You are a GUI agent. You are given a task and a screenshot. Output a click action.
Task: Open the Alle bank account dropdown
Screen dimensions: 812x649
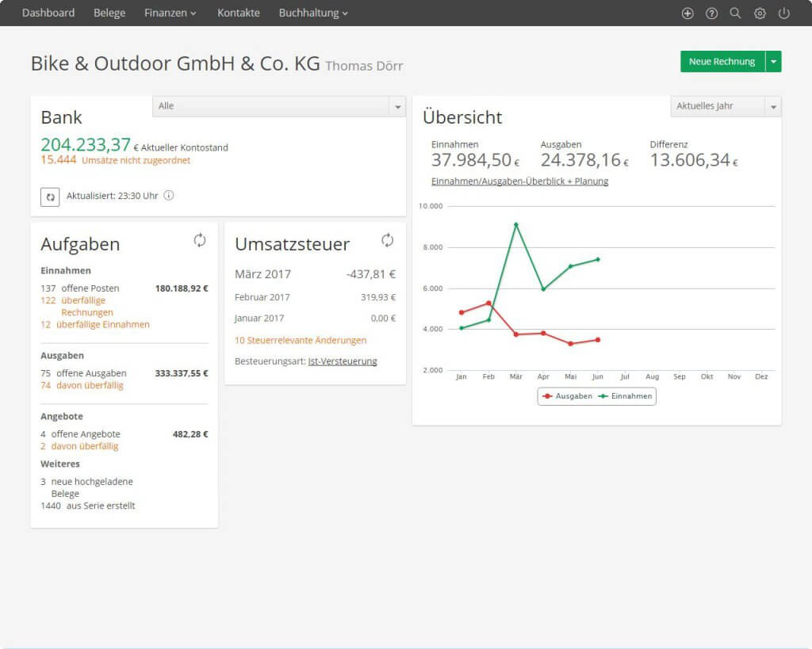pyautogui.click(x=278, y=107)
